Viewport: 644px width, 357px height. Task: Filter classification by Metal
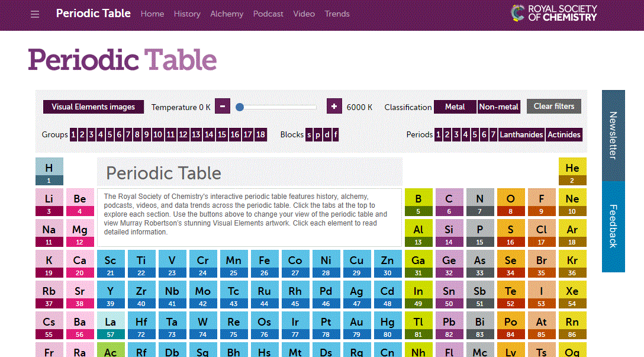pyautogui.click(x=455, y=107)
